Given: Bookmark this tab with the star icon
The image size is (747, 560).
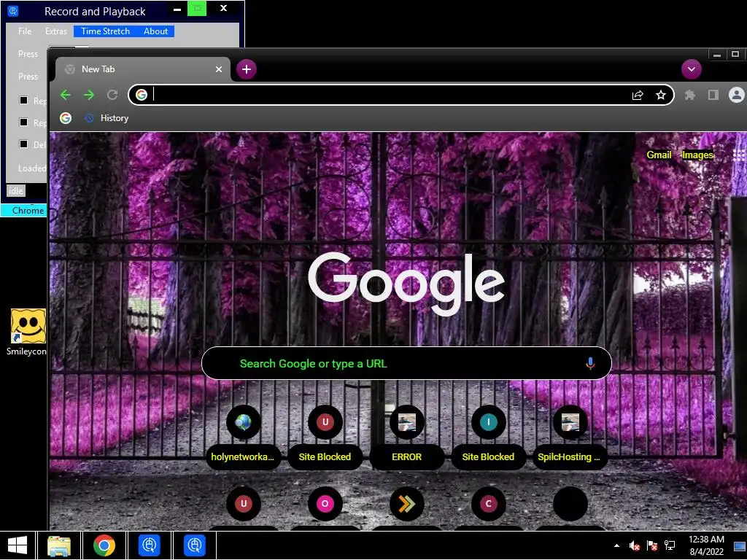Looking at the screenshot, I should [x=661, y=96].
